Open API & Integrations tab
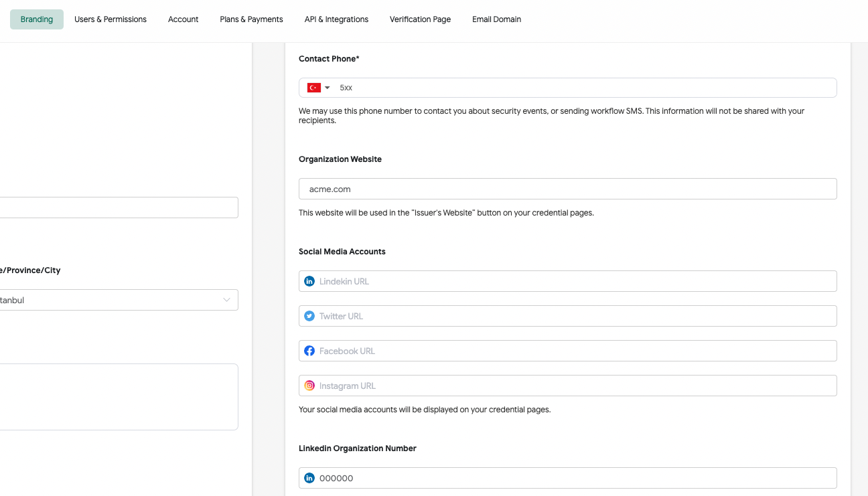Image resolution: width=868 pixels, height=496 pixels. coord(336,19)
